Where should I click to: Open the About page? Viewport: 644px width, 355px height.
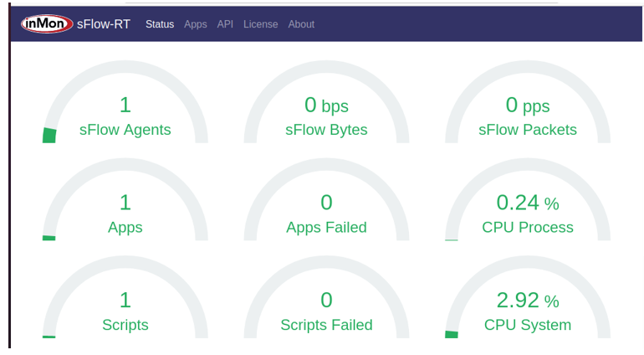point(301,24)
